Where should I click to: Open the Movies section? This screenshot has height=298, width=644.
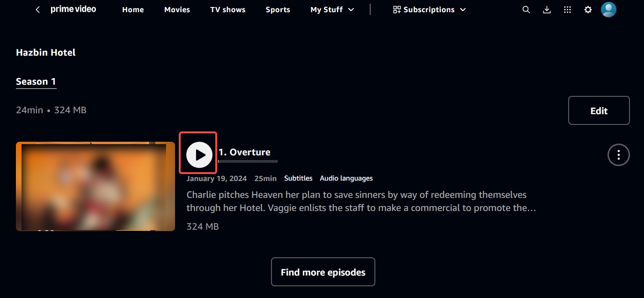point(177,10)
